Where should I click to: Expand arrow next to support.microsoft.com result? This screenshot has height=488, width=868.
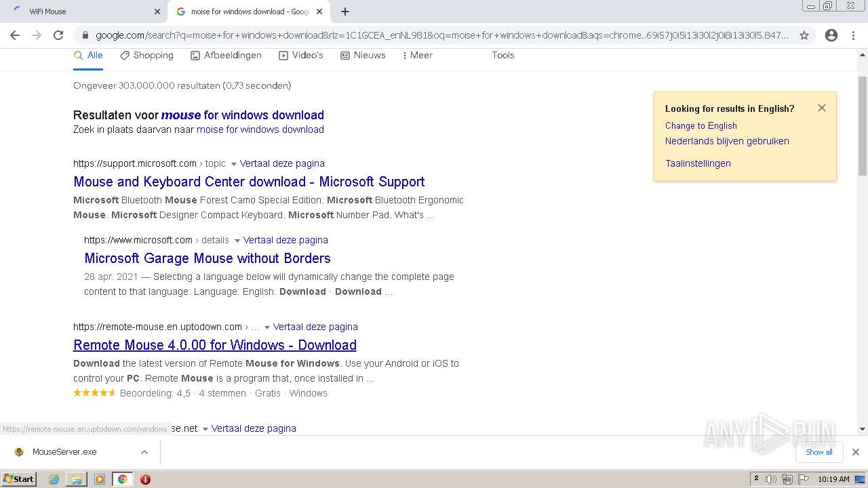coord(234,164)
